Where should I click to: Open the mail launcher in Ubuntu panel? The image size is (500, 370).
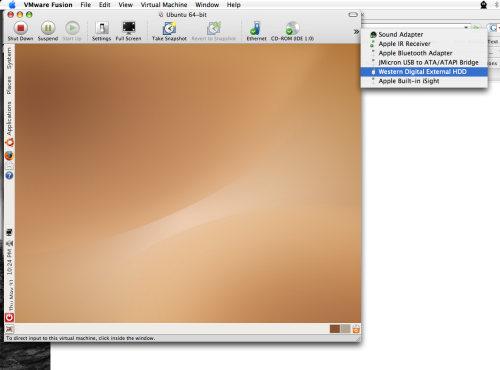(x=9, y=165)
